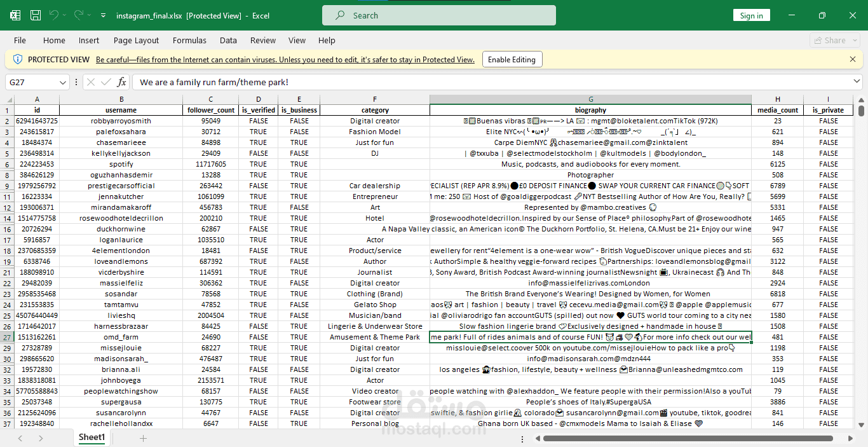Click the Insert Function fx icon
The image size is (868, 447).
point(121,82)
